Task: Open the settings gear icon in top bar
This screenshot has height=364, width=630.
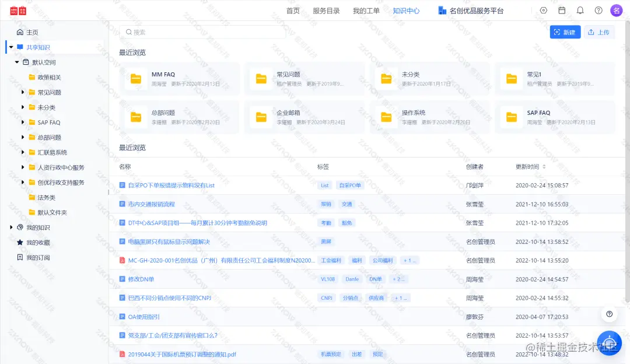Action: tap(543, 10)
